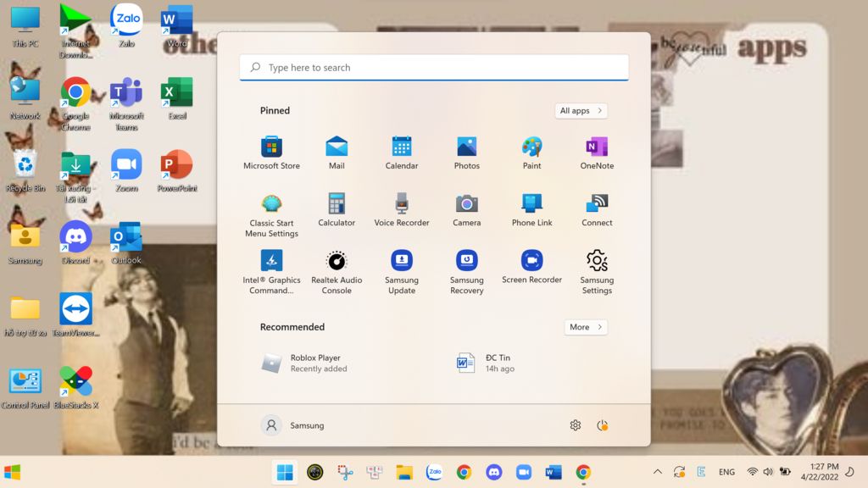
Task: Open Zalo from the taskbar
Action: pos(434,472)
